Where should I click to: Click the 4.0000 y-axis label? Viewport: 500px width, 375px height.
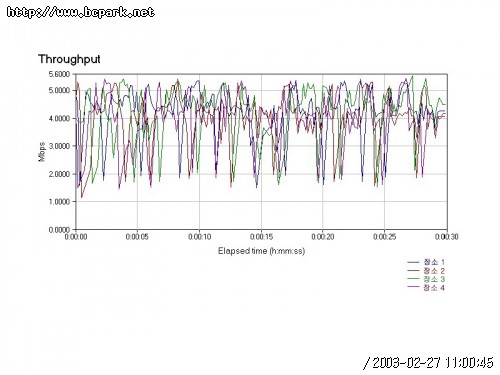[x=59, y=118]
